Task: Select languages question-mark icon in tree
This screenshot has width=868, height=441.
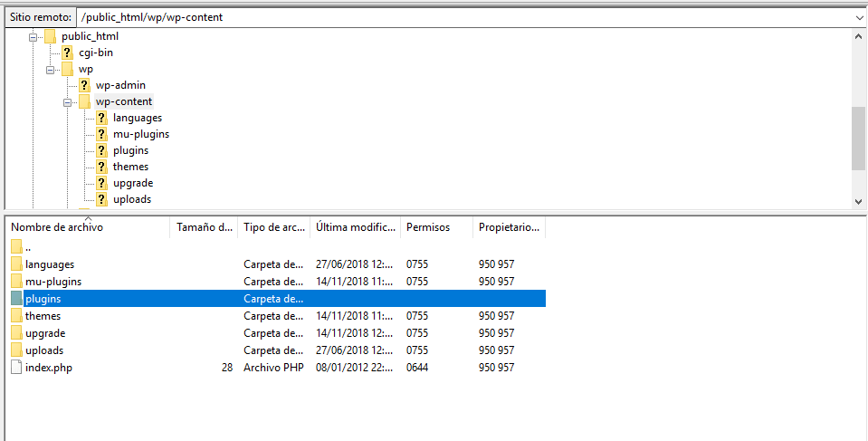Action: coord(102,118)
